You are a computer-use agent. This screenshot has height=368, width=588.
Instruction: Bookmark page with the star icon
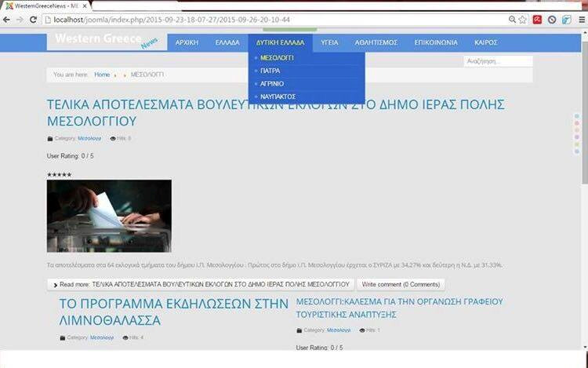click(x=522, y=20)
